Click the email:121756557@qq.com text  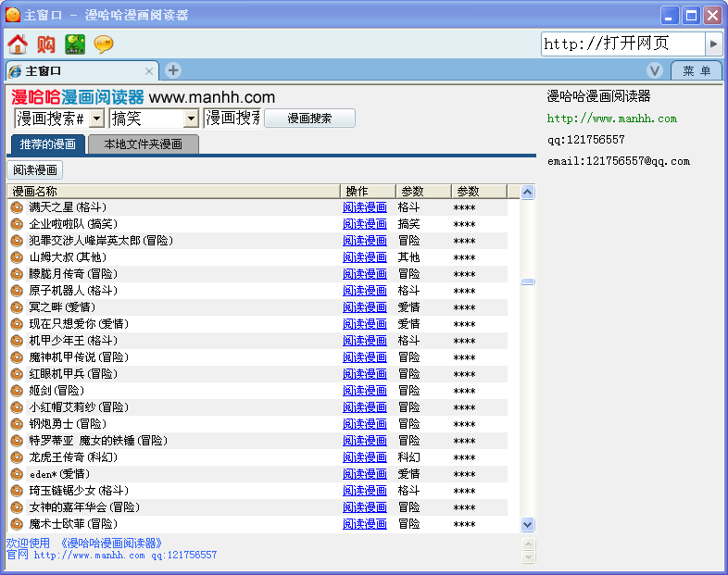coord(619,161)
